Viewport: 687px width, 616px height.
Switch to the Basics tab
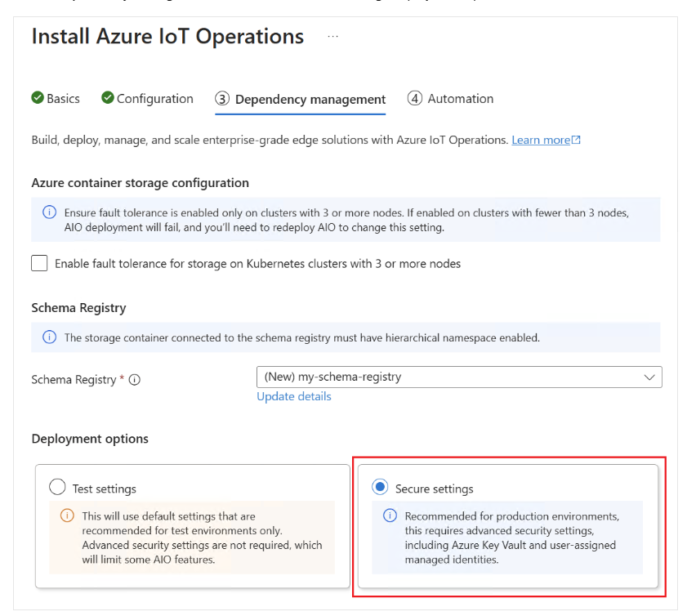point(63,99)
